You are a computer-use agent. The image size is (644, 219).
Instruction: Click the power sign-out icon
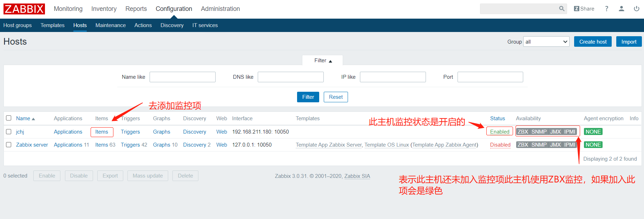636,9
